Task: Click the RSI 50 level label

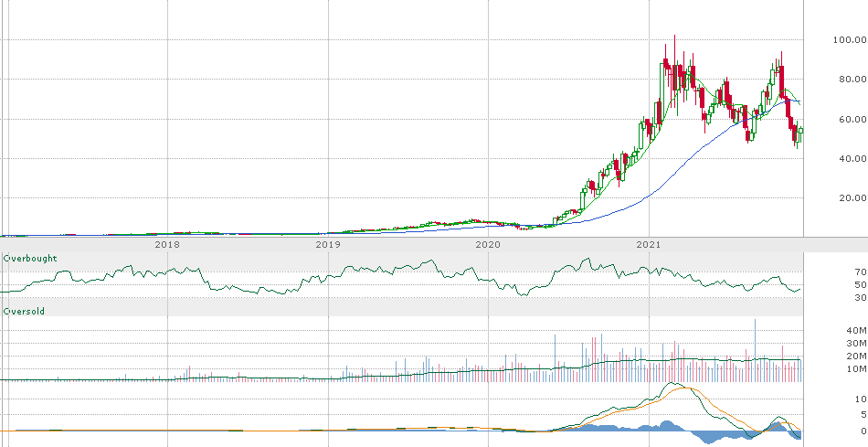Action: (x=861, y=284)
